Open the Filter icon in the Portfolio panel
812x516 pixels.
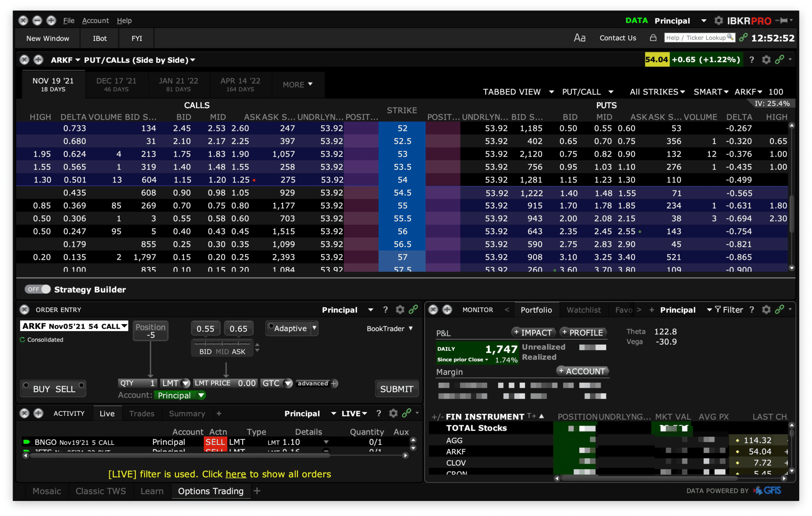click(718, 310)
